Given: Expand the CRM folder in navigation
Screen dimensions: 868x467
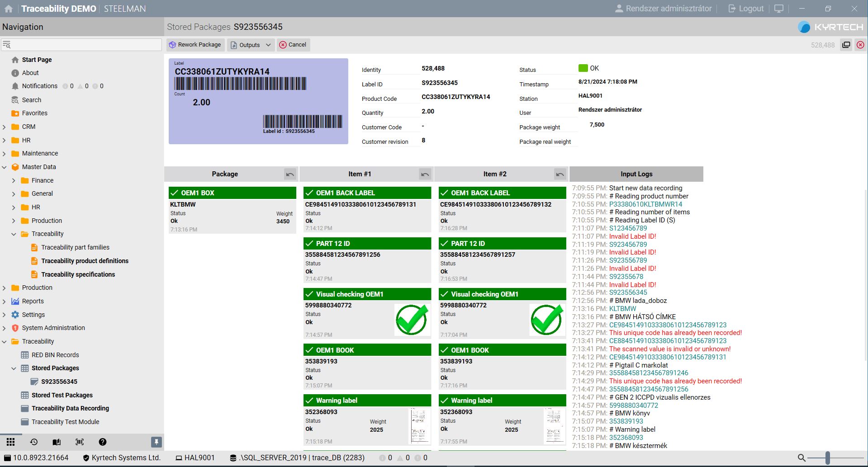Looking at the screenshot, I should [x=5, y=127].
